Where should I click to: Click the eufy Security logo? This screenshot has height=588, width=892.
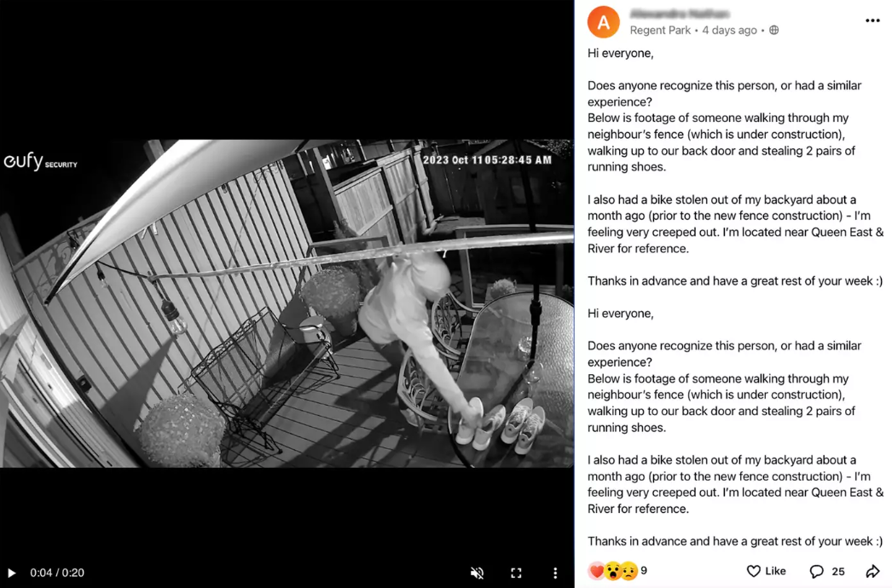click(x=40, y=162)
